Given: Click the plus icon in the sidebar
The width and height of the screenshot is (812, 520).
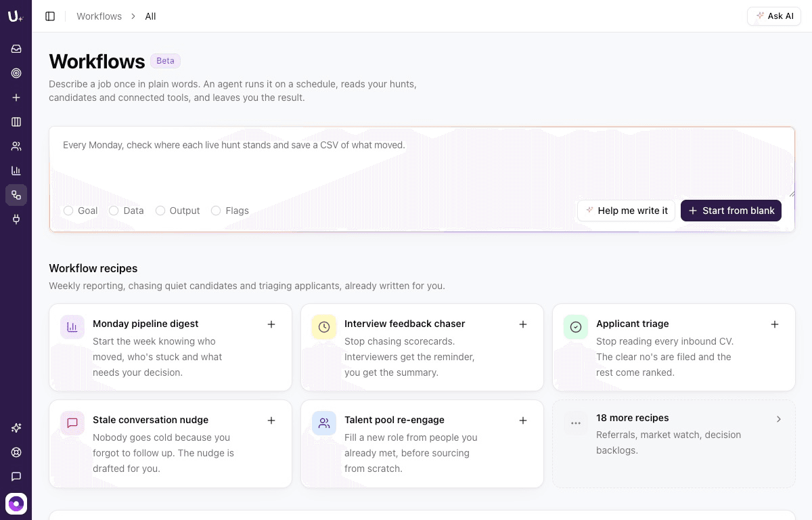Looking at the screenshot, I should point(16,97).
